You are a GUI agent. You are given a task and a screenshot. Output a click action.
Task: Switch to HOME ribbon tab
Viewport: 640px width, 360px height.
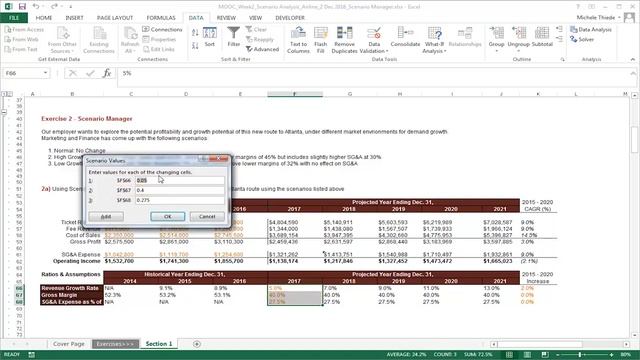point(44,18)
